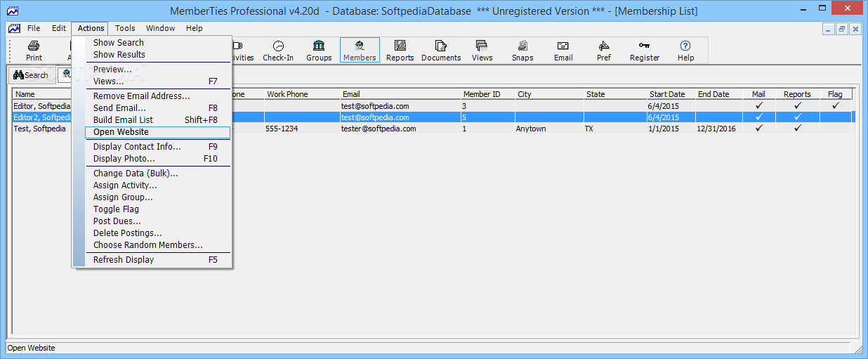Open the File menu
868x359 pixels.
tap(34, 28)
